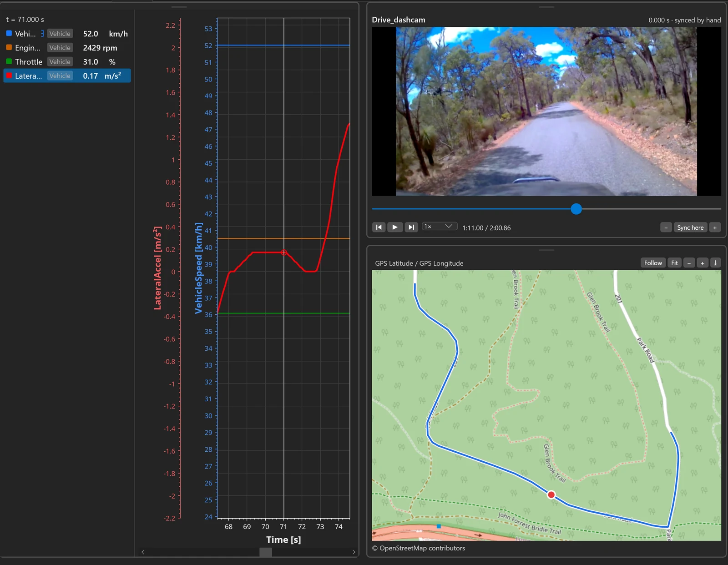
Task: Click the t = 71.000 s readout
Action: pos(25,20)
